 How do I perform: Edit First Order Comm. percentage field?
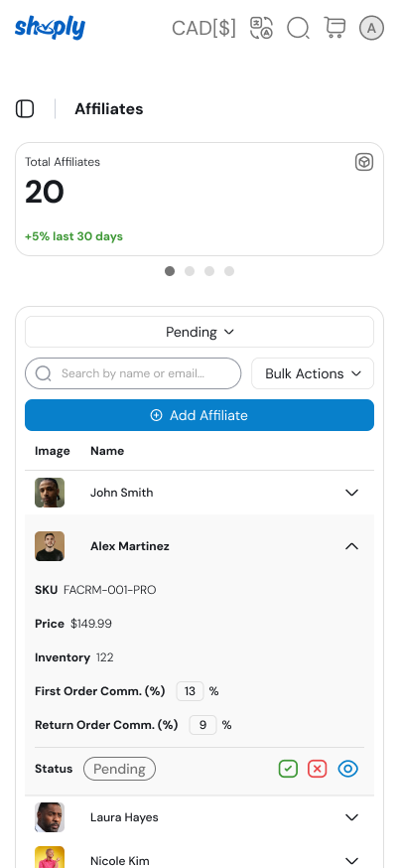tap(190, 691)
